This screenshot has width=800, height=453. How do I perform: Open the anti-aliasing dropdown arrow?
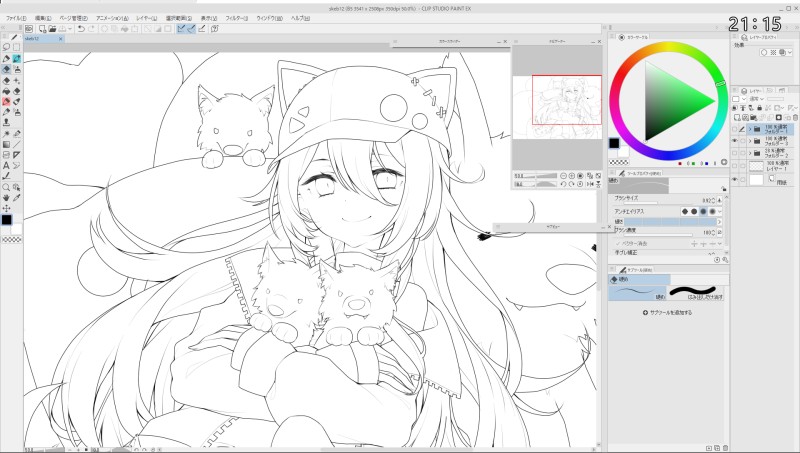point(720,211)
